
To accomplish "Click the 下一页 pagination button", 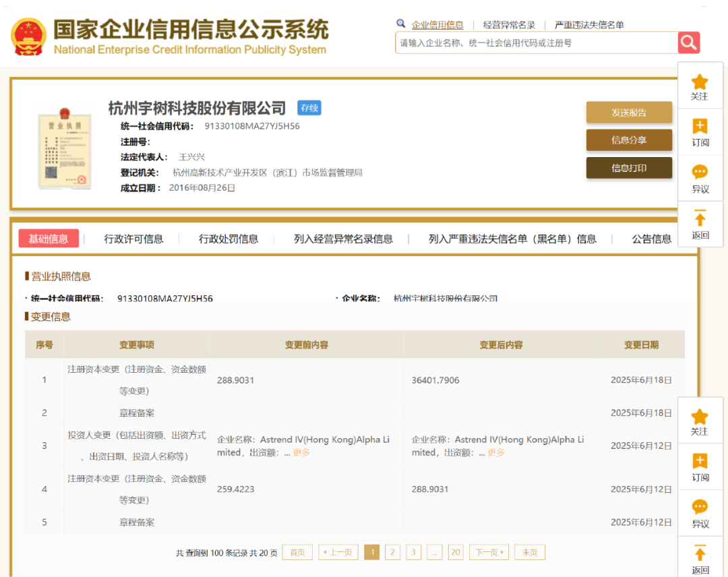I will tap(489, 553).
